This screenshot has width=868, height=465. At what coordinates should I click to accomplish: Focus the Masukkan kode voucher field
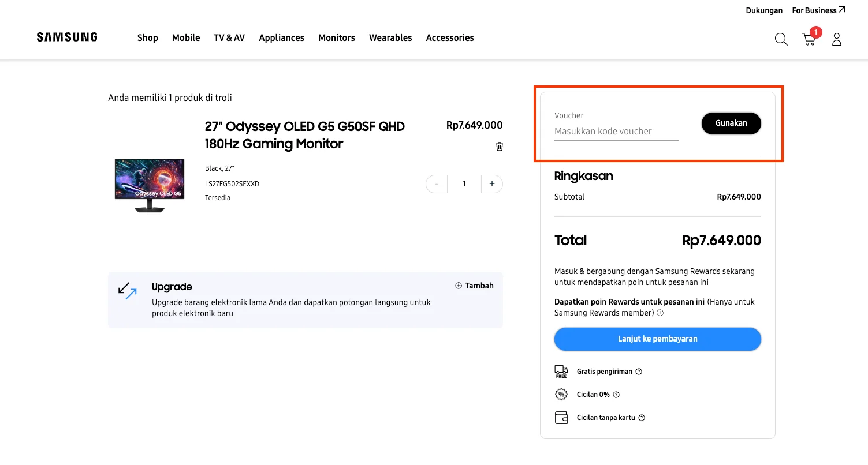(616, 132)
